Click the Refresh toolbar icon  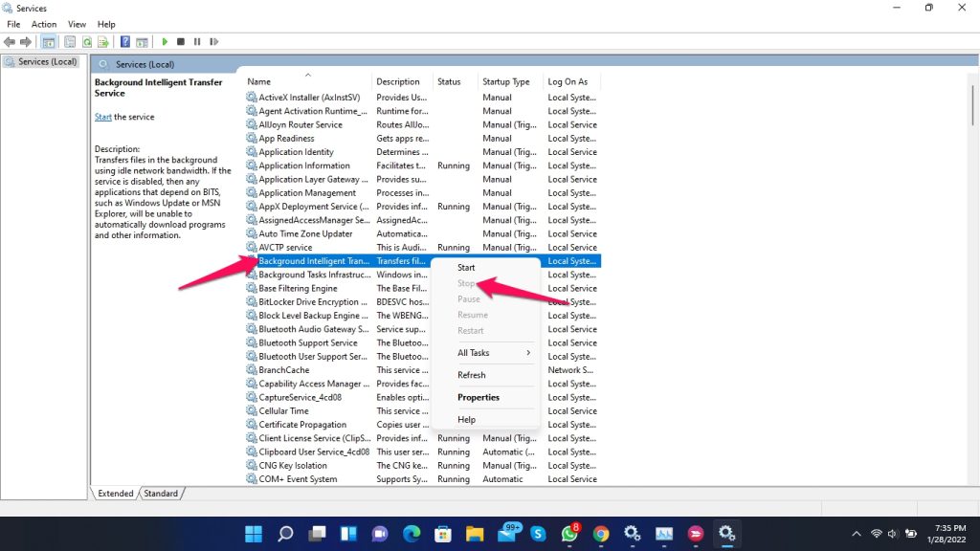pyautogui.click(x=87, y=42)
